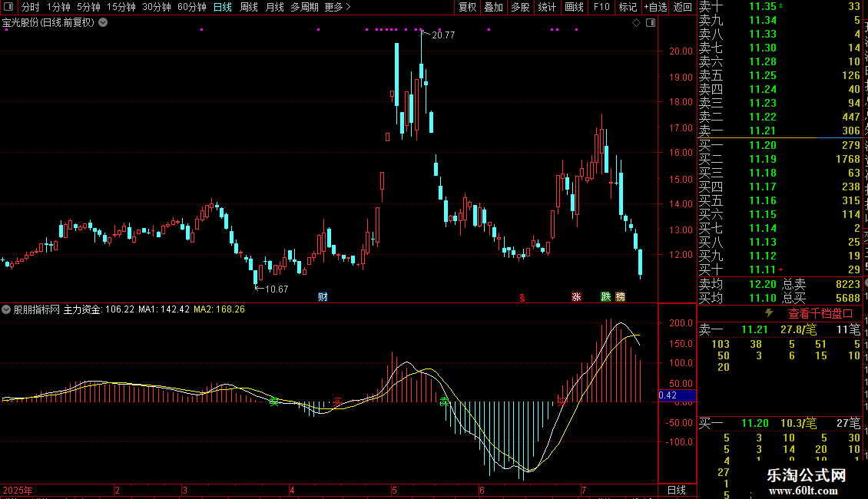Select the 月线 monthly period tab
This screenshot has height=499, width=868.
274,7
